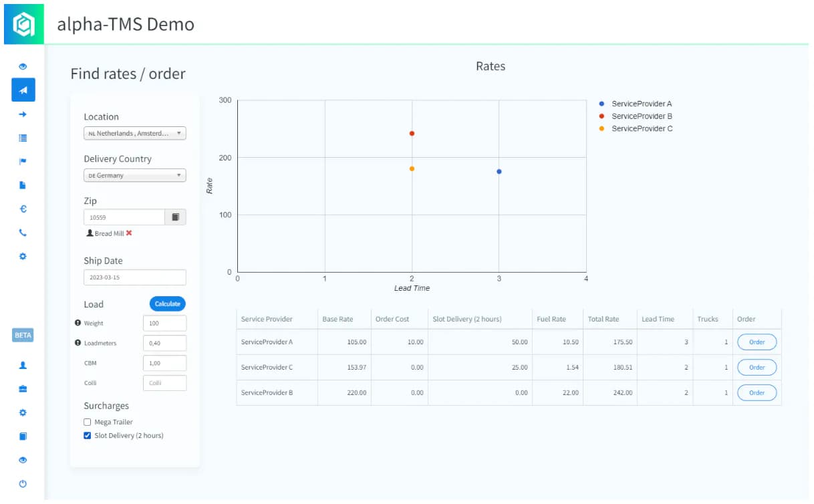Click the BETA badge in the sidebar
Viewport: 814px width, 504px height.
[x=23, y=335]
